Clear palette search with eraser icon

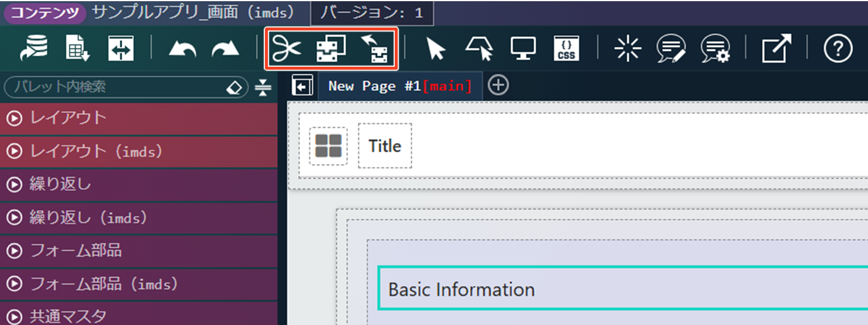click(x=233, y=87)
